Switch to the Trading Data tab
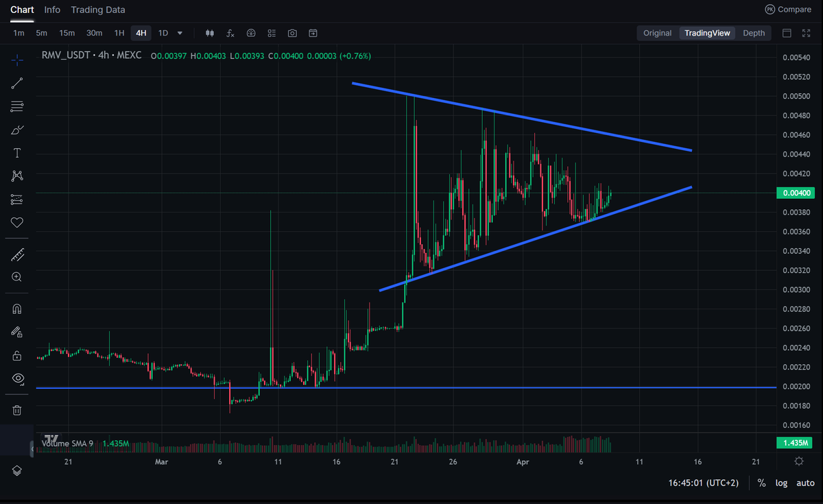Screen dimensions: 823x504 coord(97,10)
